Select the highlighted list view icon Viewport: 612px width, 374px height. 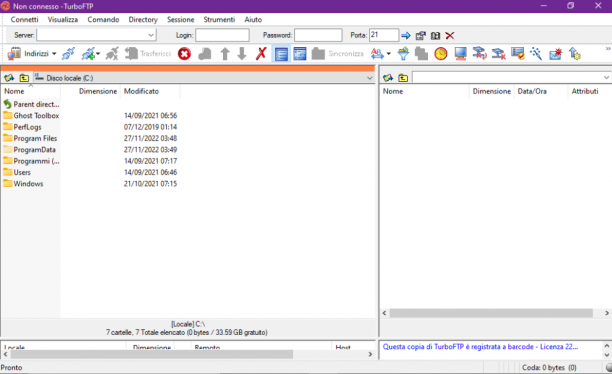pyautogui.click(x=281, y=54)
